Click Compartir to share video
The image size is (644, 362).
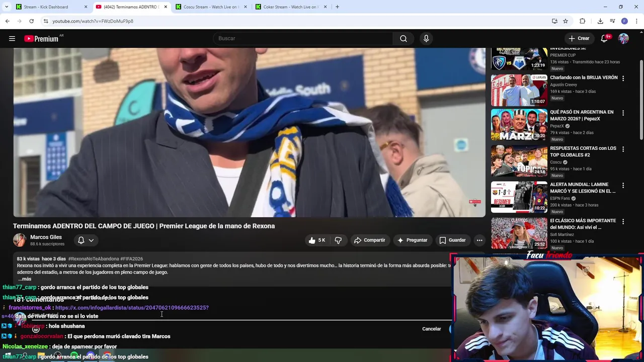[369, 240]
